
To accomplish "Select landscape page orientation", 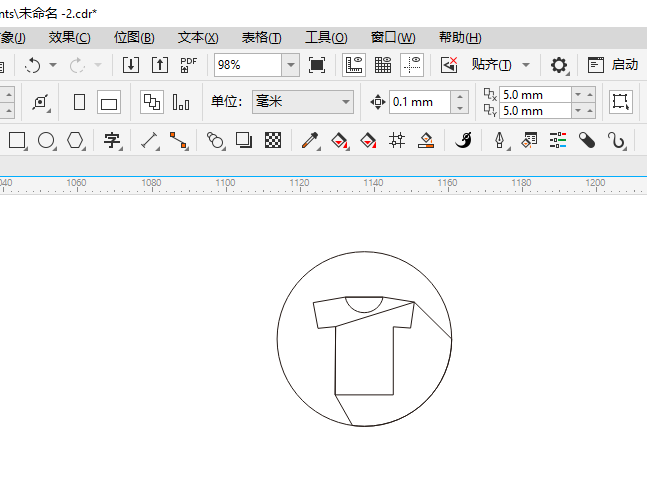I will (109, 102).
